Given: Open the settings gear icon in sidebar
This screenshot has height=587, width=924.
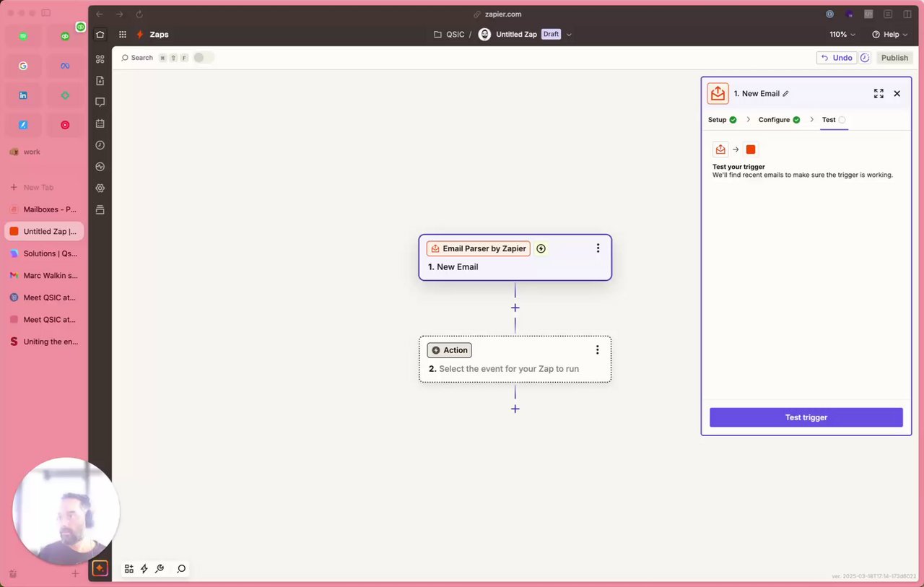Looking at the screenshot, I should click(x=100, y=188).
